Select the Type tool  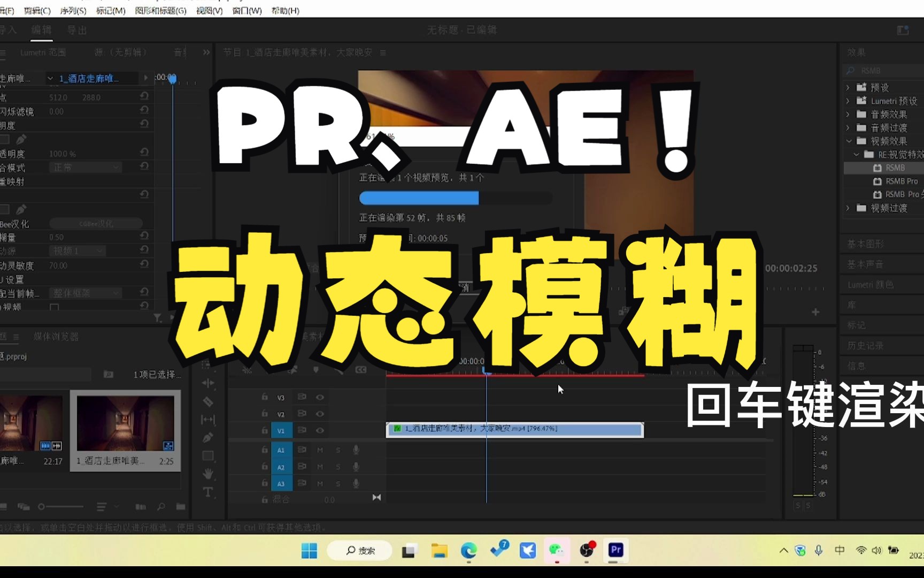pyautogui.click(x=208, y=492)
